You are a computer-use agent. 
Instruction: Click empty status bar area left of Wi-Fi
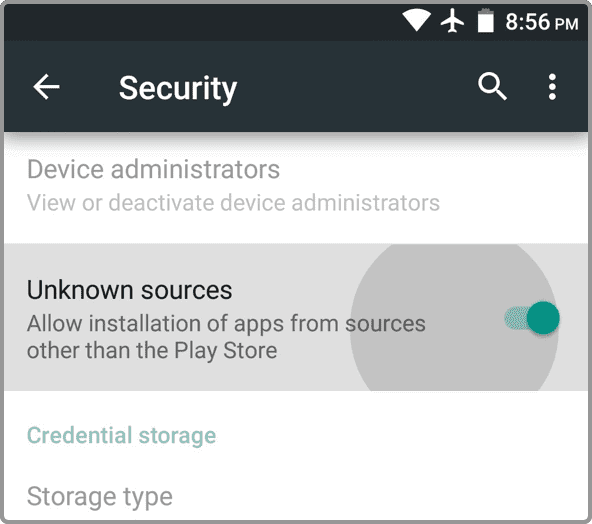click(200, 22)
